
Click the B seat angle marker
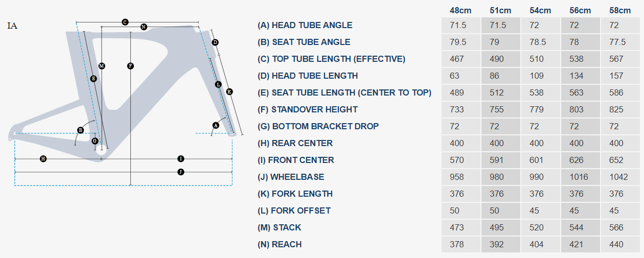point(80,130)
